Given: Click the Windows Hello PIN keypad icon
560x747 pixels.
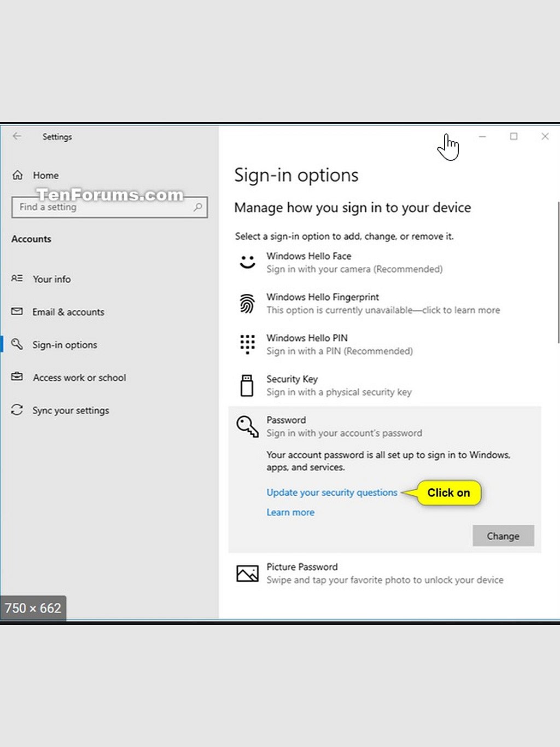Looking at the screenshot, I should point(247,344).
